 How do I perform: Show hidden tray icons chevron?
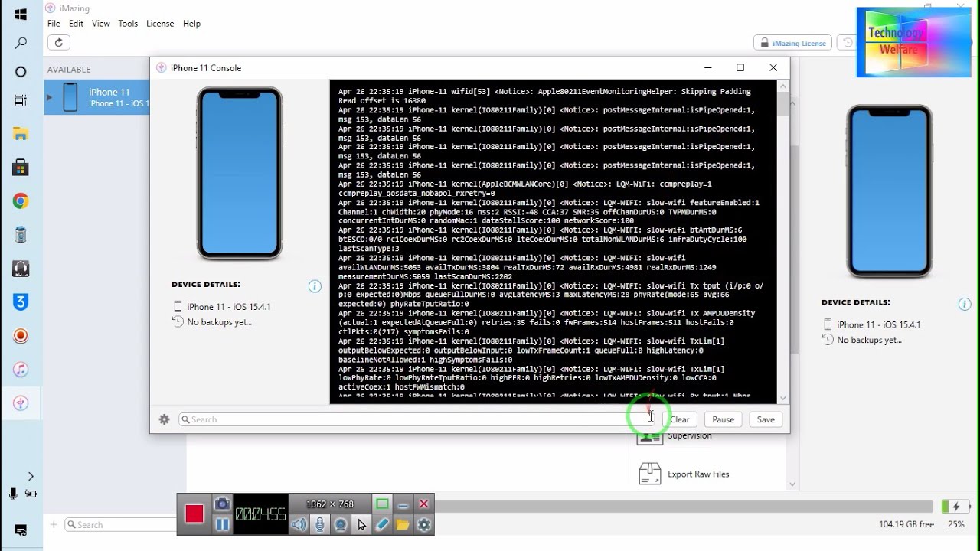pyautogui.click(x=31, y=476)
